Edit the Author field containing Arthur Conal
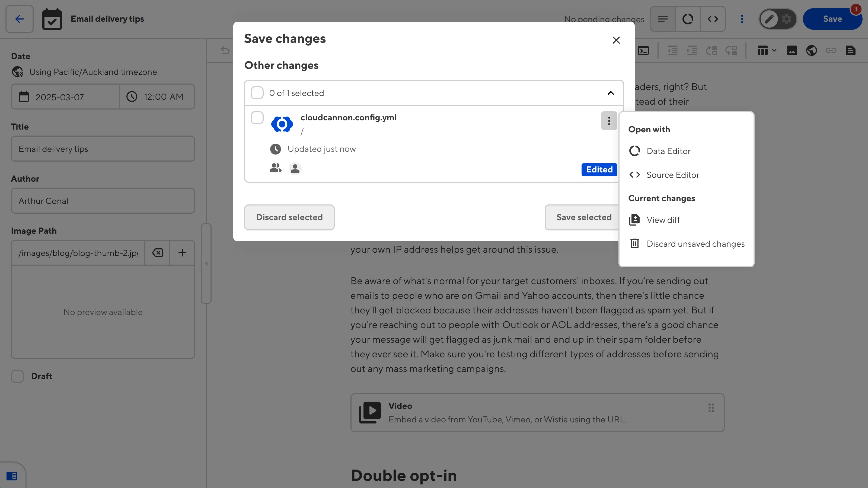The image size is (868, 488). (x=103, y=201)
